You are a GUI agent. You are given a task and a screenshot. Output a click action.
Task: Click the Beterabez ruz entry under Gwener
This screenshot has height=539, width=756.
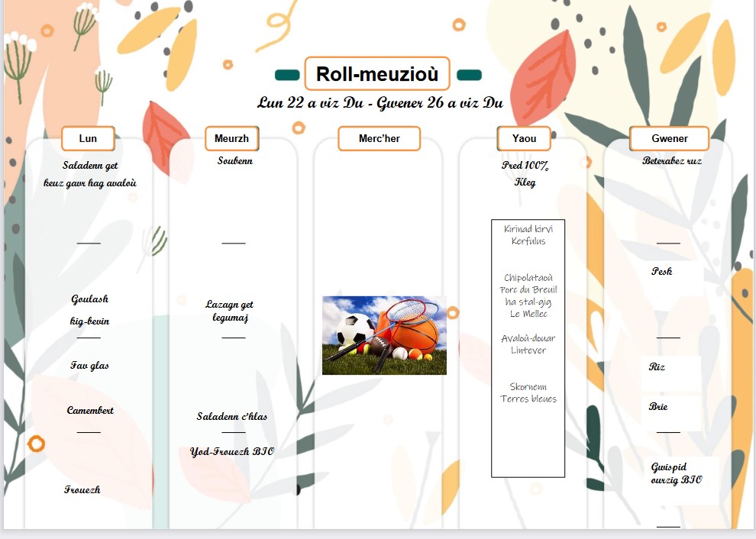(672, 161)
